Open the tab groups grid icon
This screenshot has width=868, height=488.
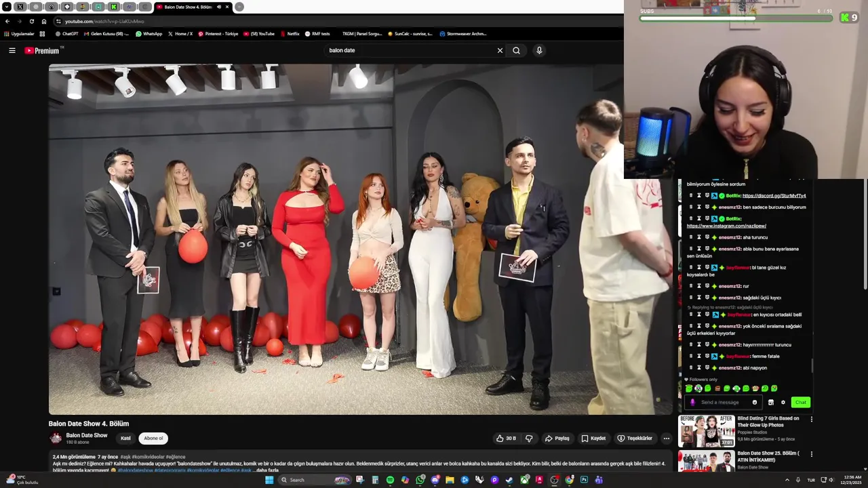(42, 34)
